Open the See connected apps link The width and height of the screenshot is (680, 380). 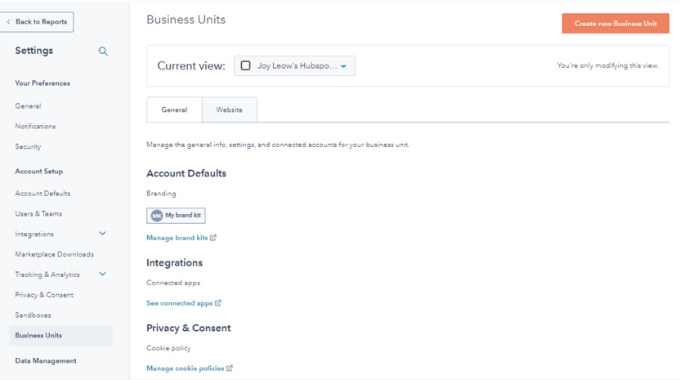[x=180, y=303]
